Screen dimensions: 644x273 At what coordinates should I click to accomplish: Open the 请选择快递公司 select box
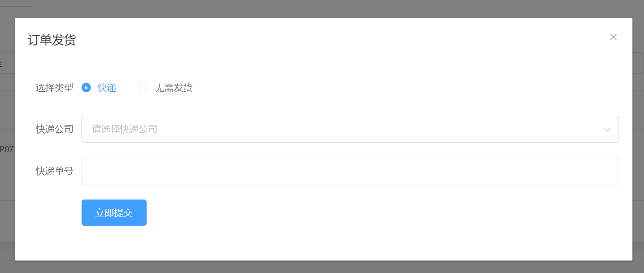tap(350, 129)
